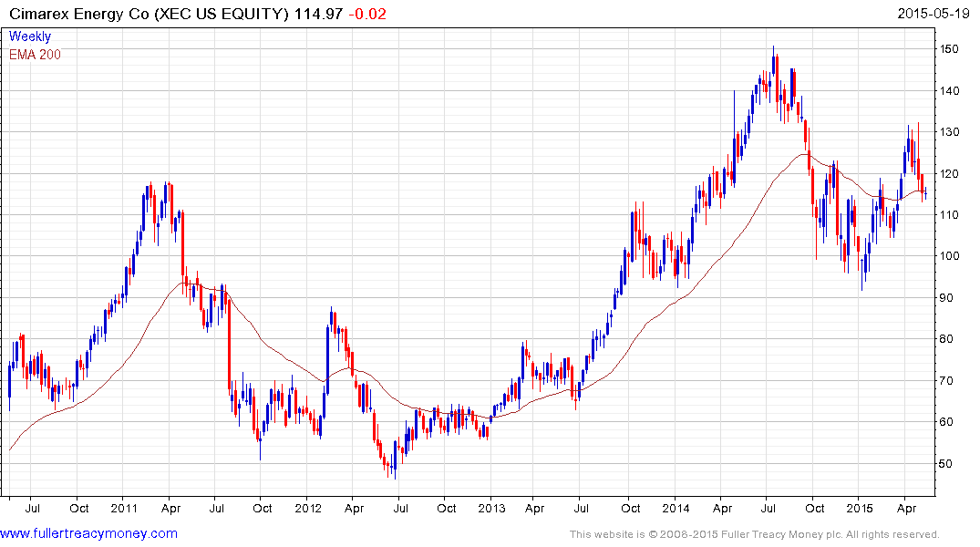This screenshot has width=980, height=547.
Task: Click the 90 price axis label
Action: (x=946, y=297)
